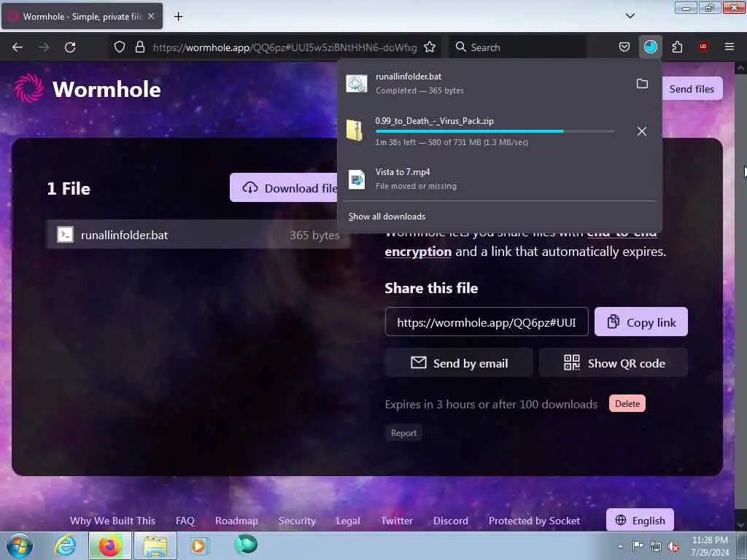Screen dimensions: 747x560
Task: Open the Pocket save icon
Action: tap(624, 47)
